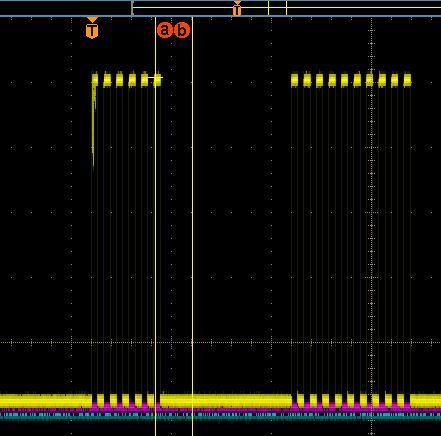441x436 pixels.
Task: Click the red cursor "b" label
Action: coord(182,30)
